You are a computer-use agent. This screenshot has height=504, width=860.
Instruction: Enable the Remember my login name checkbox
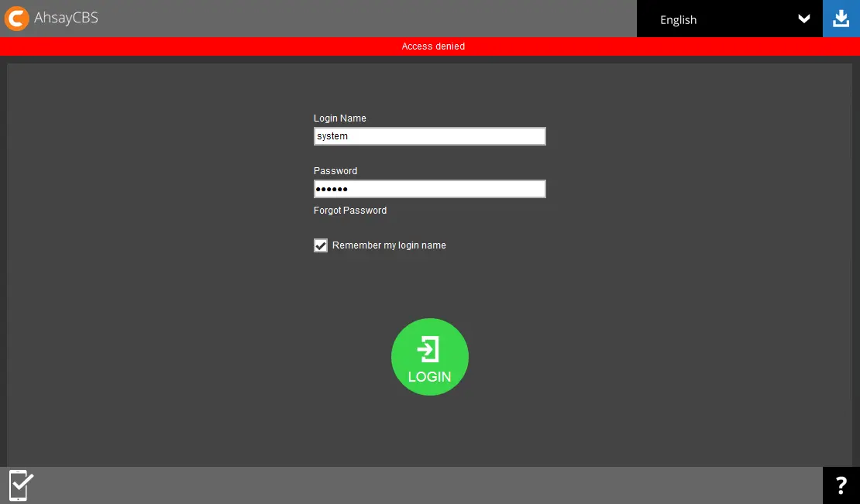click(x=321, y=245)
